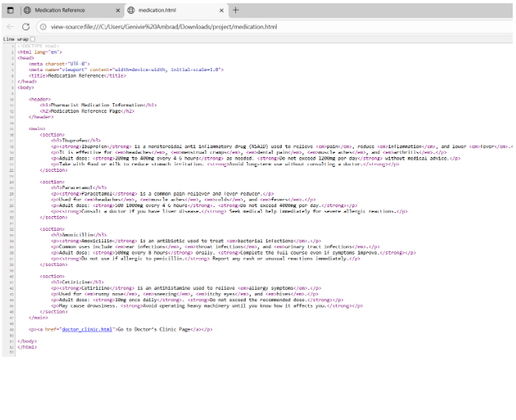
Task: Click the title text 'Medication Reference'
Action: pyautogui.click(x=76, y=75)
